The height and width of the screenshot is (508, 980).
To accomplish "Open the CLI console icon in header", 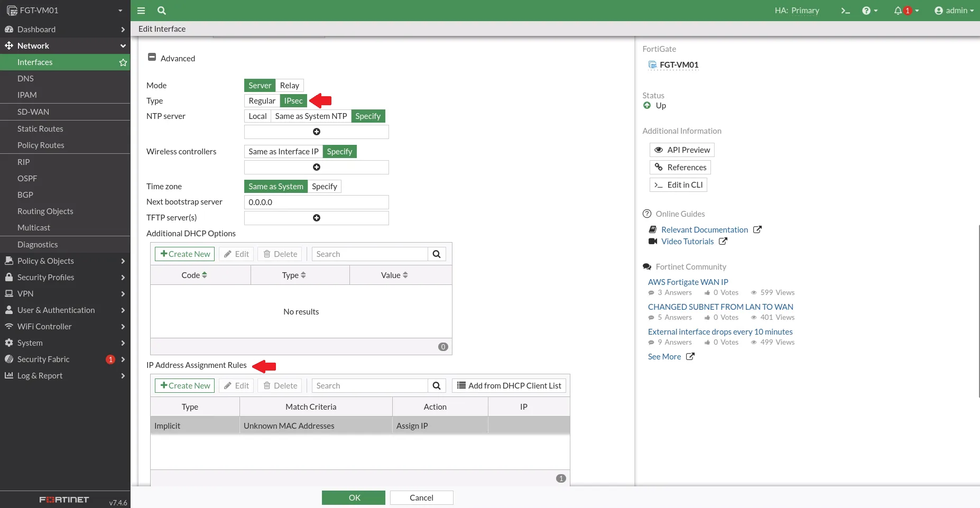I will coord(845,11).
